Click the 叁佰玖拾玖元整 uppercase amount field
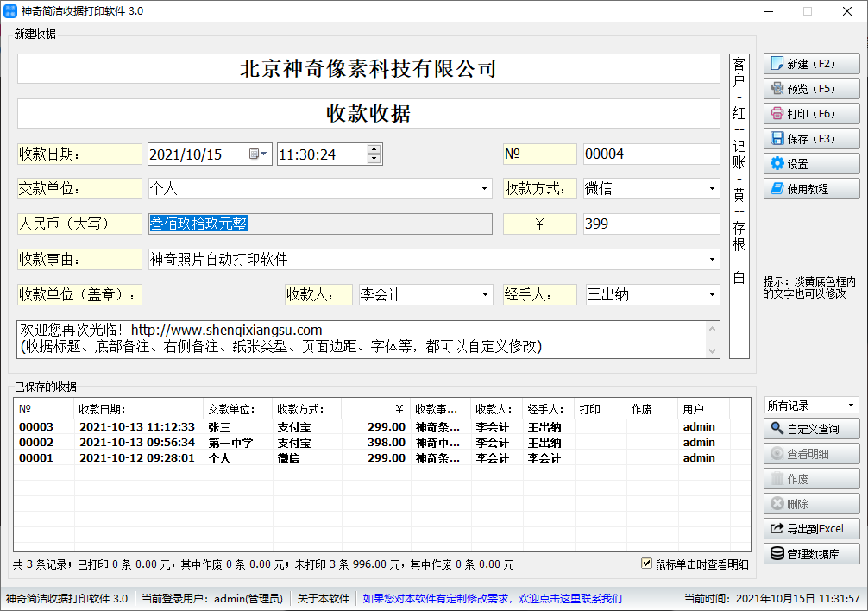Viewport: 868px width, 611px height. coord(320,224)
